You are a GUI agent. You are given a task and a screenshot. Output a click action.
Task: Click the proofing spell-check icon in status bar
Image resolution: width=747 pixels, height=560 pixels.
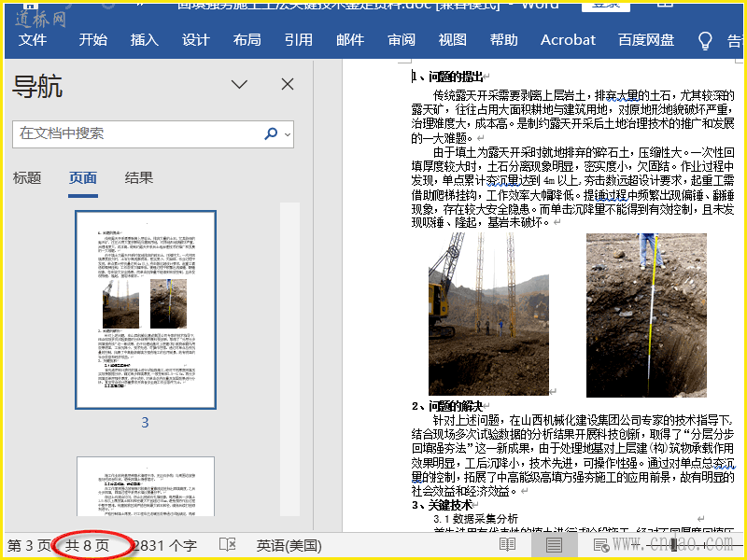[x=227, y=545]
